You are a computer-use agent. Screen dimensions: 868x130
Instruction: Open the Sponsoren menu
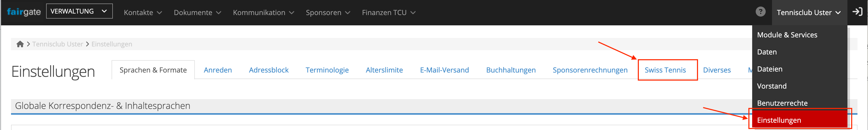(x=327, y=13)
